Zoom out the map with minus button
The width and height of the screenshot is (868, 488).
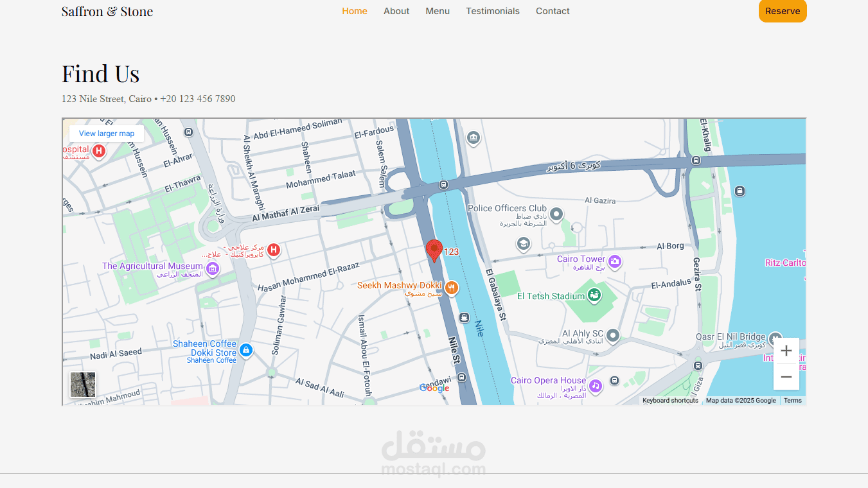tap(786, 377)
